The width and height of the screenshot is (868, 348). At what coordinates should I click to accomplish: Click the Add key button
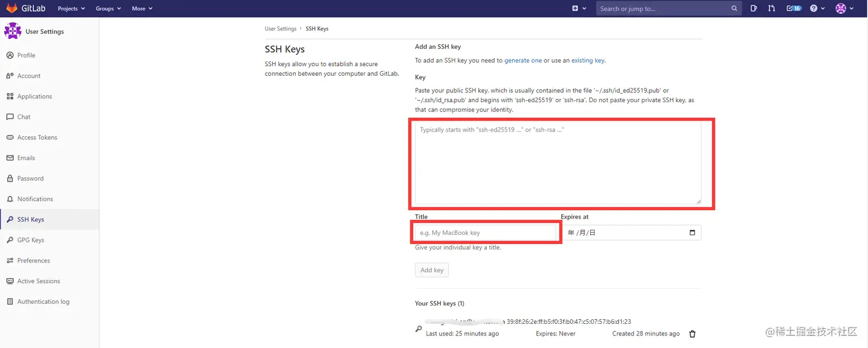click(x=432, y=270)
